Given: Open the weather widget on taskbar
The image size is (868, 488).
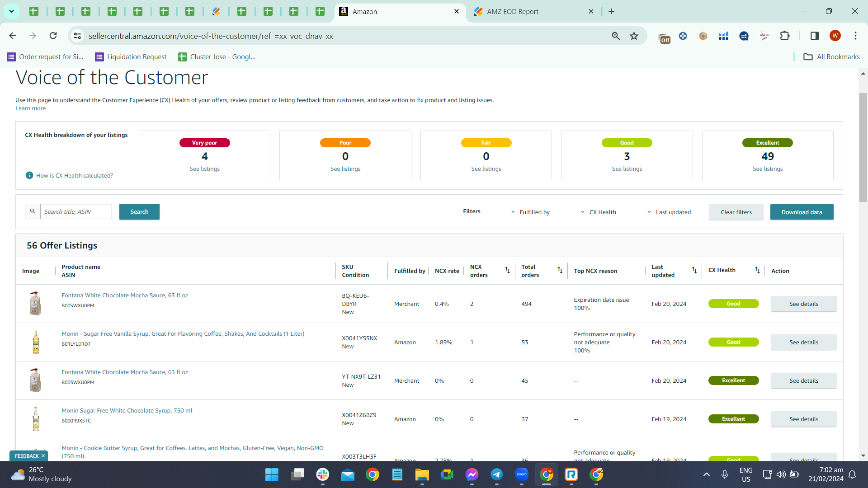Looking at the screenshot, I should click(x=42, y=474).
